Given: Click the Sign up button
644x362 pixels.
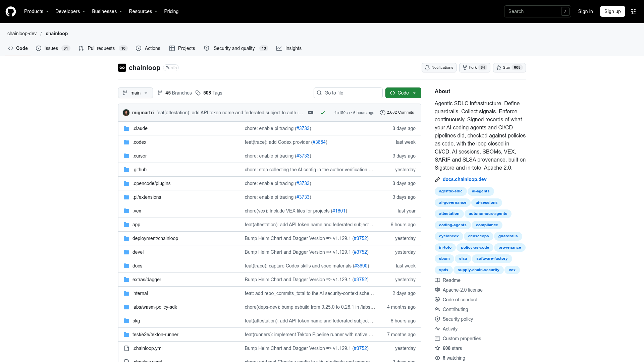Looking at the screenshot, I should [x=612, y=11].
